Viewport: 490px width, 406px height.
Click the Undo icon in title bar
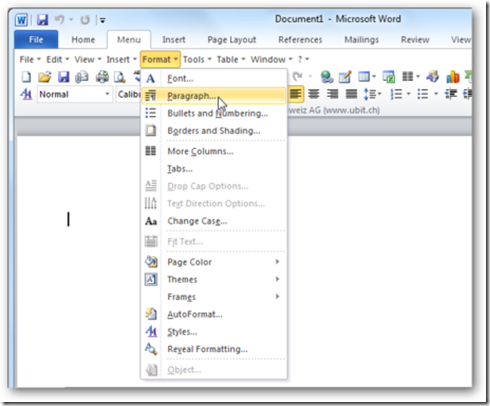coord(59,20)
